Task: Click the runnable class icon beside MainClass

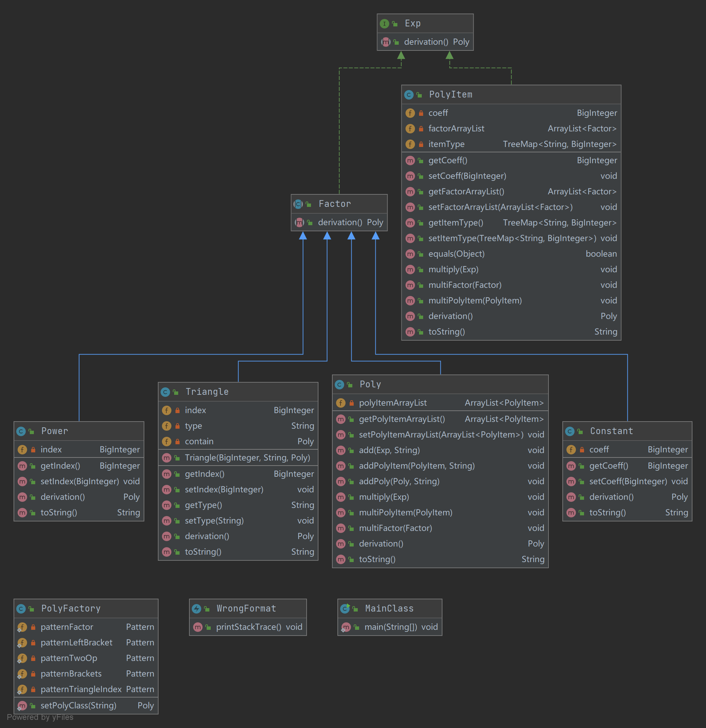Action: click(x=345, y=609)
